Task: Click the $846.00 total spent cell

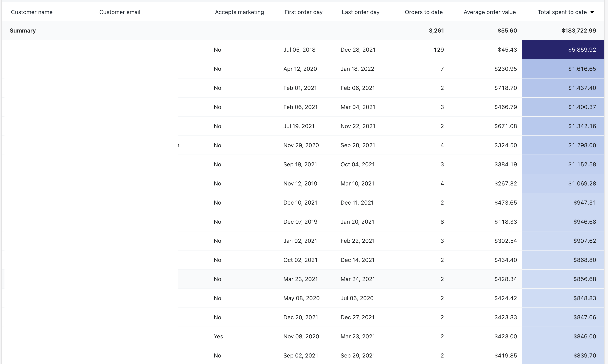Action: (x=563, y=337)
